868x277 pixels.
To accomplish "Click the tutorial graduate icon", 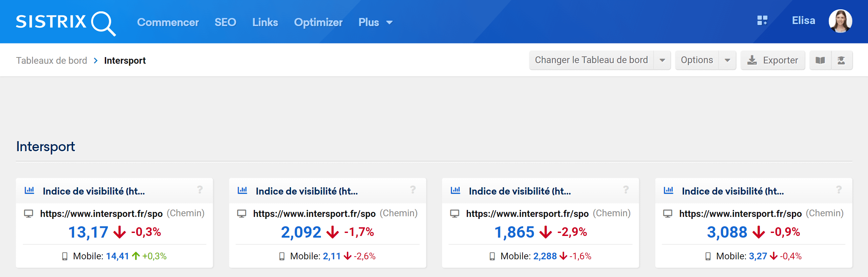I will tap(841, 60).
